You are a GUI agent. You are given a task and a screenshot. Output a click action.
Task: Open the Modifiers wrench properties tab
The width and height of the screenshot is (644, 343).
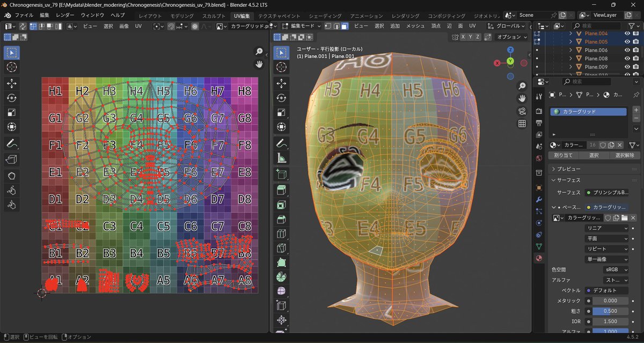pos(539,200)
